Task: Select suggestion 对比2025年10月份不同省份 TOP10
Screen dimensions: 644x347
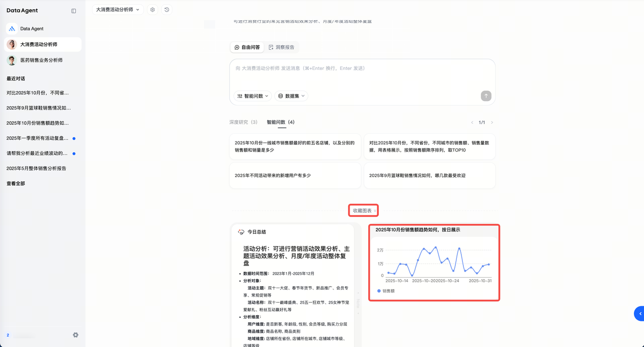Action: click(x=430, y=146)
